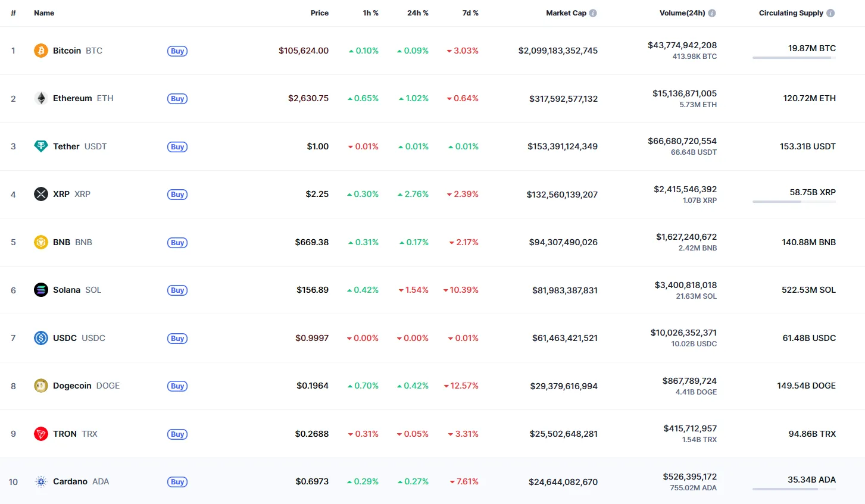Click Solana 7d change 10.39%
Screen dimensions: 865x504
point(461,290)
